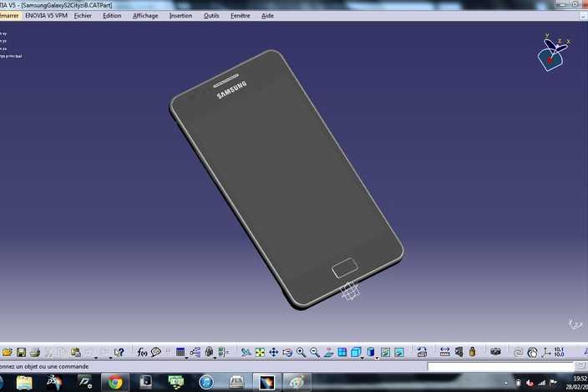This screenshot has width=588, height=392.
Task: Click the Zoom In magnifier
Action: coord(301,352)
